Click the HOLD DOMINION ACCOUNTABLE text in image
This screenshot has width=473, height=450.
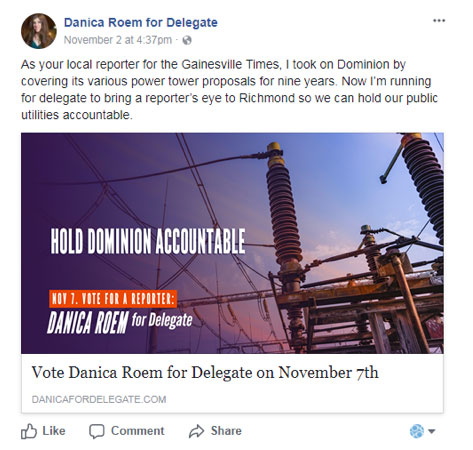(148, 241)
